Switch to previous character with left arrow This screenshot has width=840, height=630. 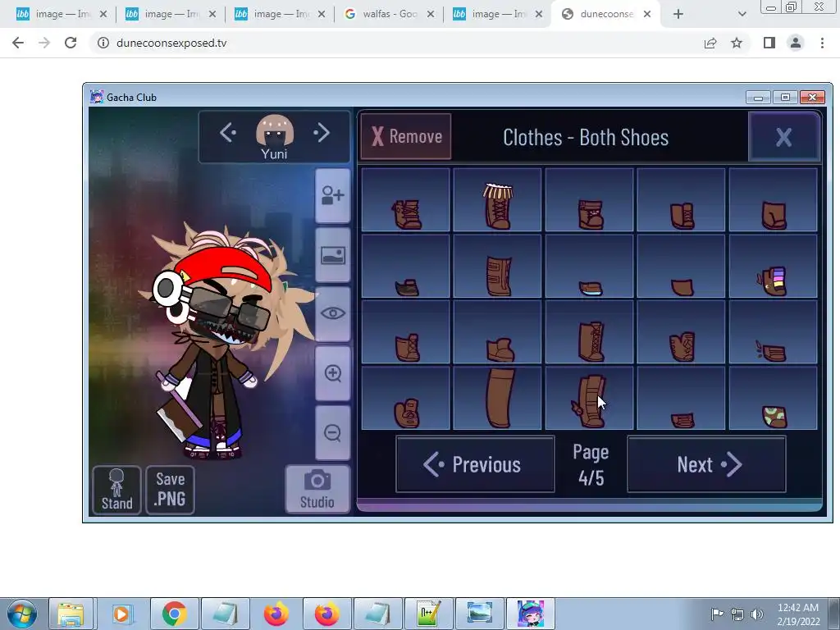pyautogui.click(x=228, y=132)
